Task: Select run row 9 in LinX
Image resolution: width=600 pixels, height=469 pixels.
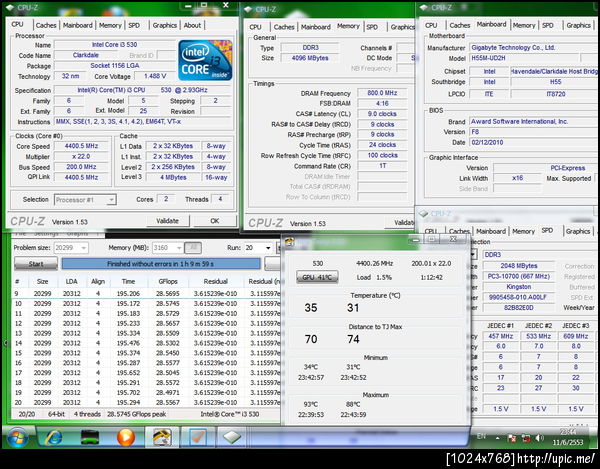Action: coord(147,294)
